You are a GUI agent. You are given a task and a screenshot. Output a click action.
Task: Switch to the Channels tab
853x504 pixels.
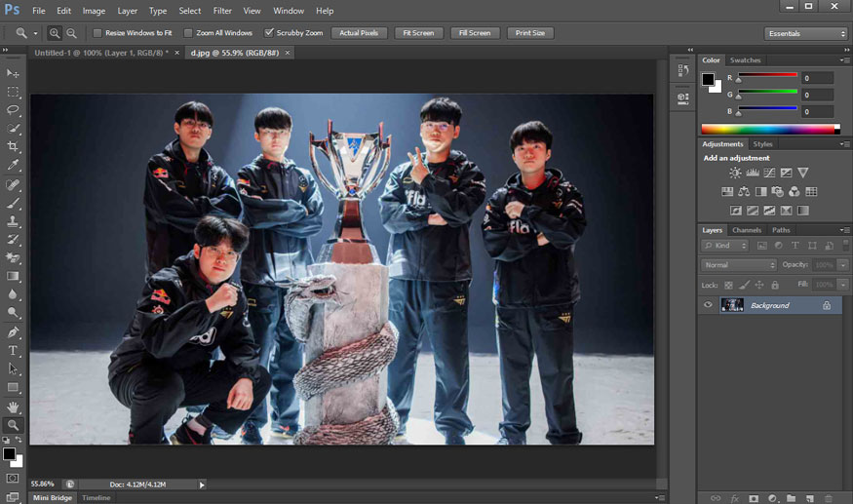coord(747,230)
